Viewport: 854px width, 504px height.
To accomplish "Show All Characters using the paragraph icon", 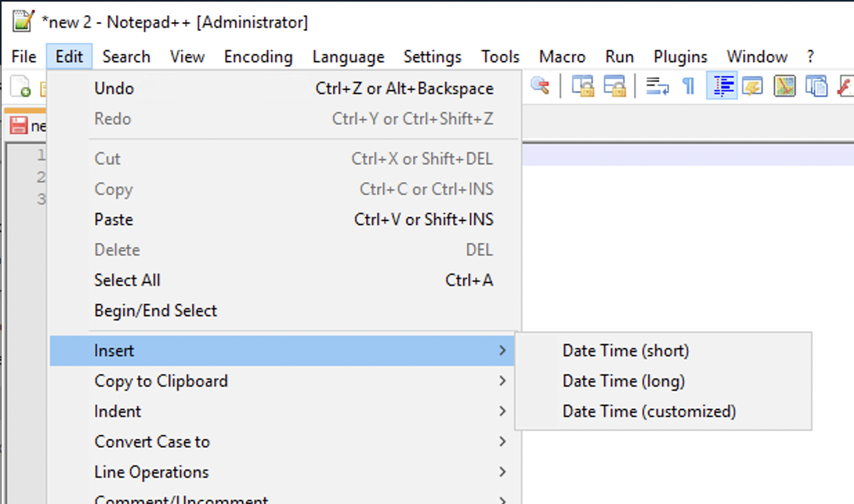I will pyautogui.click(x=687, y=86).
